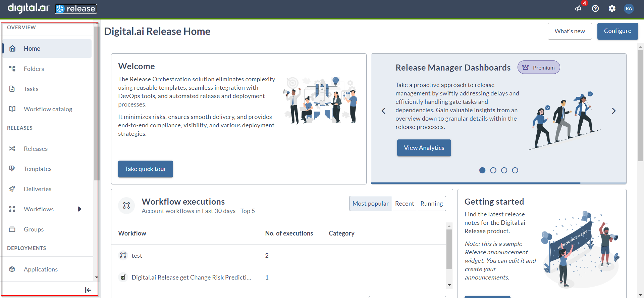Click the Applications cube icon
The image size is (644, 298).
point(12,269)
